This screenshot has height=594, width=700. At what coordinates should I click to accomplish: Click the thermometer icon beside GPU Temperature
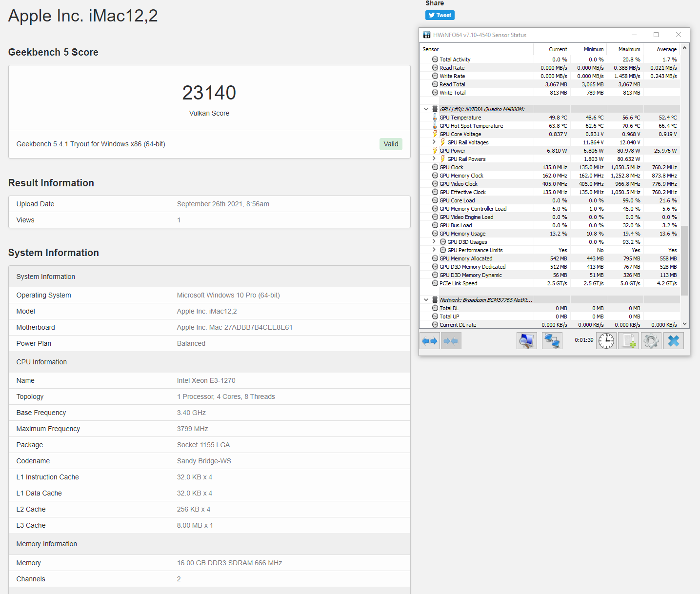pos(435,118)
